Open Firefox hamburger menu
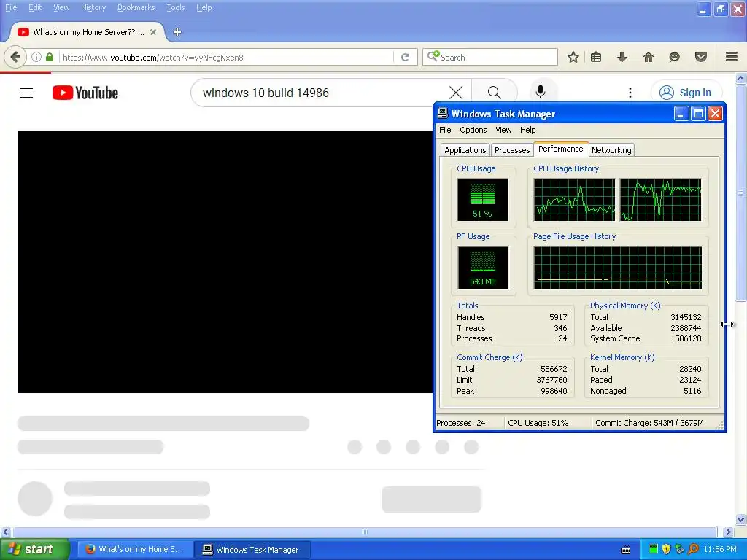747x560 pixels. [732, 57]
